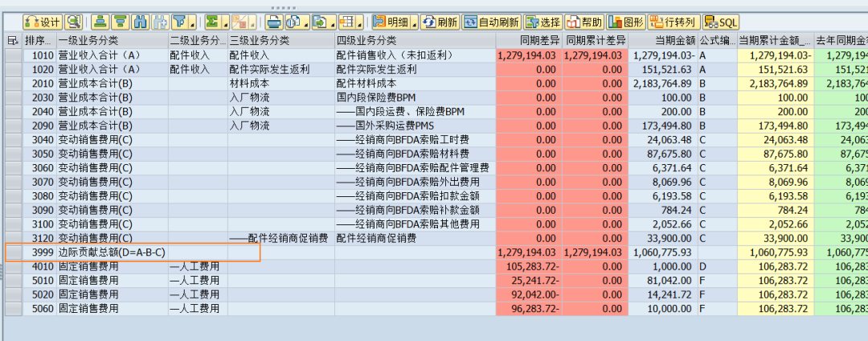Select row 3040 via its row selector

coord(14,139)
